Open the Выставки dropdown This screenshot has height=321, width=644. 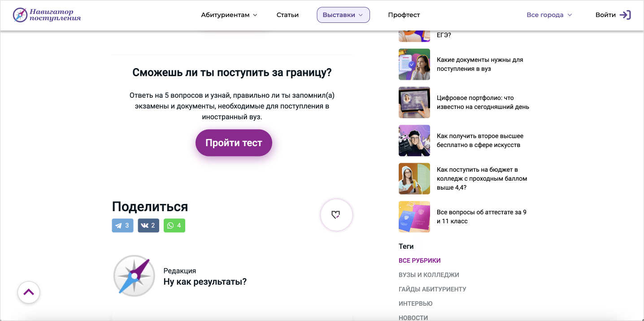pyautogui.click(x=343, y=15)
